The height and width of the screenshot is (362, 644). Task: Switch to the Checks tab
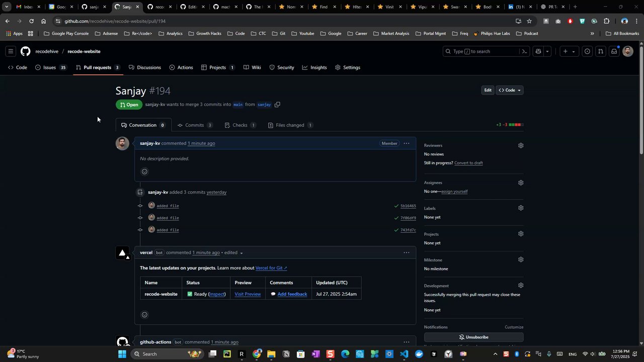pyautogui.click(x=240, y=125)
